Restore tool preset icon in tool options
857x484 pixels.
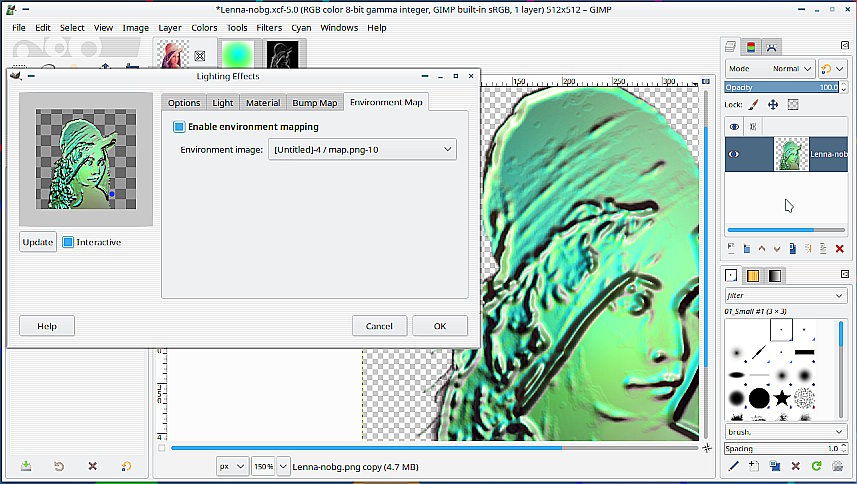pyautogui.click(x=59, y=466)
